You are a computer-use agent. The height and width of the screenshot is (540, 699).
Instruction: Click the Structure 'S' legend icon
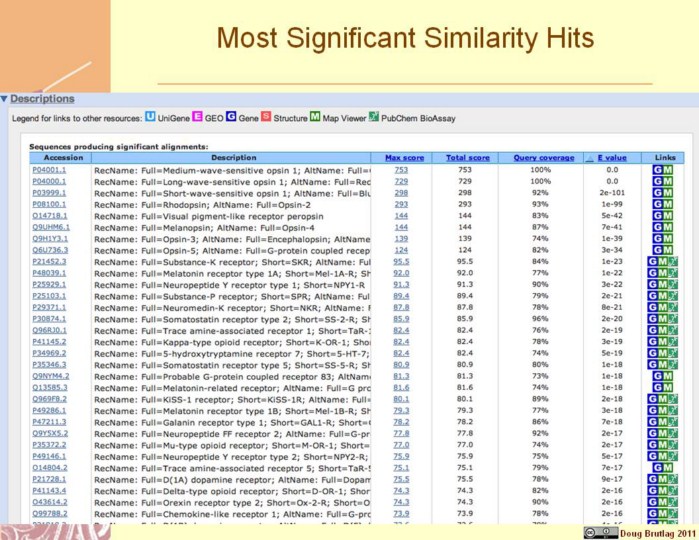265,118
